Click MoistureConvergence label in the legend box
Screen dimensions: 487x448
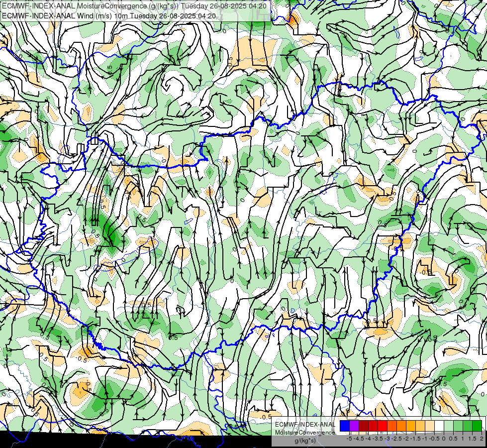click(x=305, y=433)
